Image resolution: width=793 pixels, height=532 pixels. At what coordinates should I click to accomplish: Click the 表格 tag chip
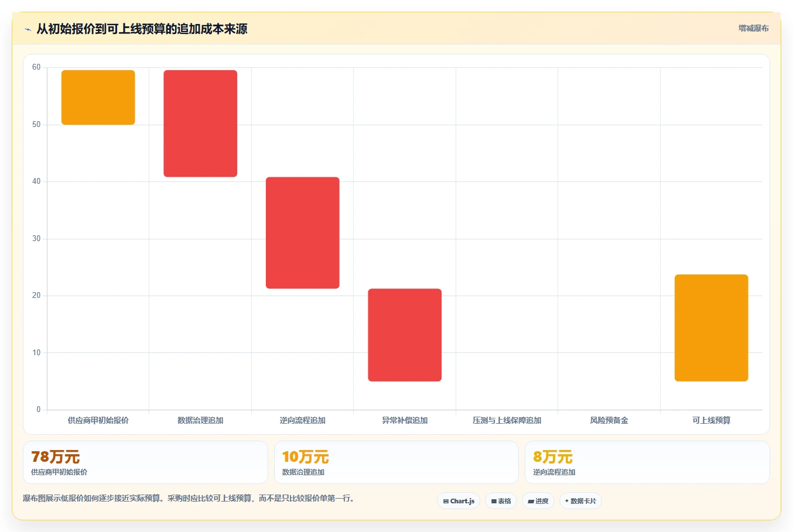[501, 501]
